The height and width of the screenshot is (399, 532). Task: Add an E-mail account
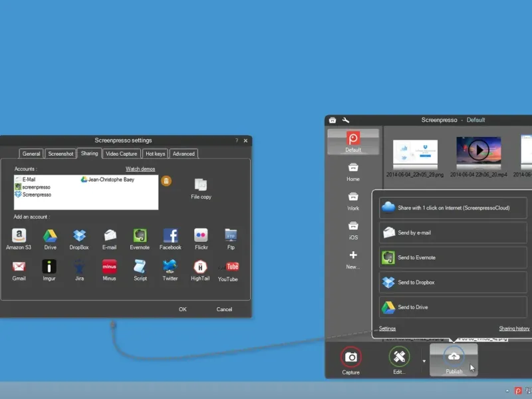pos(110,239)
